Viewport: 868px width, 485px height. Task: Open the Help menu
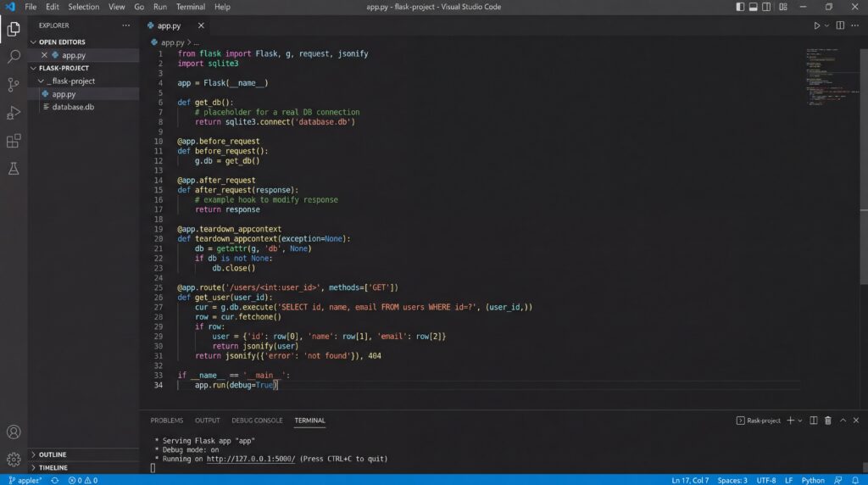222,7
